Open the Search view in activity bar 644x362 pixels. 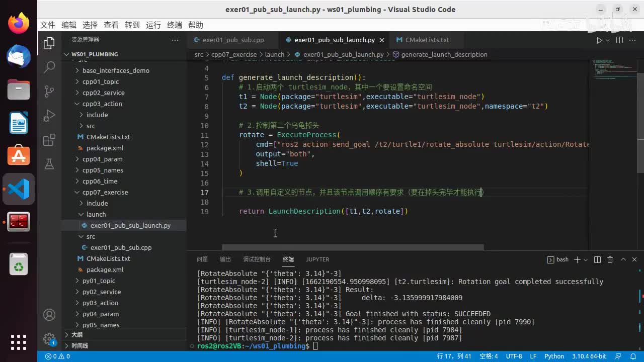pyautogui.click(x=49, y=67)
